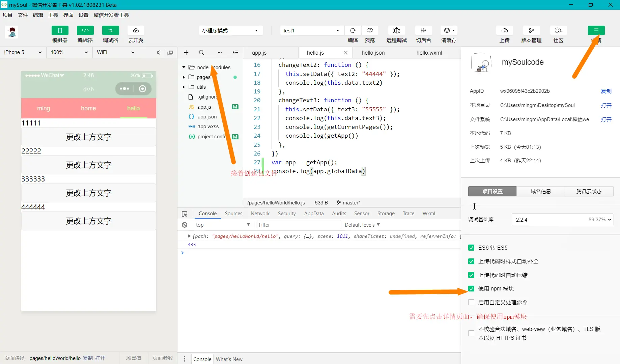Viewport: 620px width, 364px height.
Task: Switch to the 域名信息 tab
Action: pyautogui.click(x=541, y=191)
